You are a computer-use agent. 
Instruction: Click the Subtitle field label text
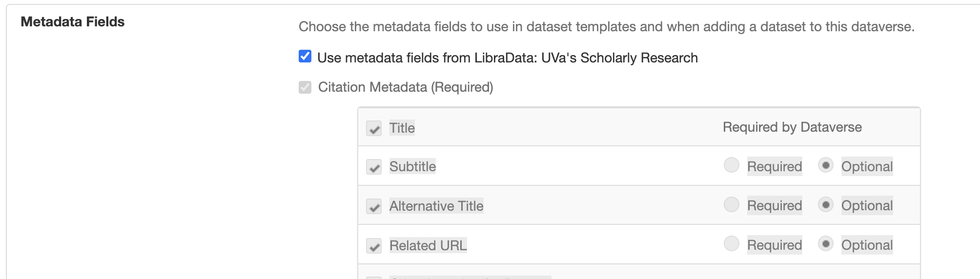(412, 167)
